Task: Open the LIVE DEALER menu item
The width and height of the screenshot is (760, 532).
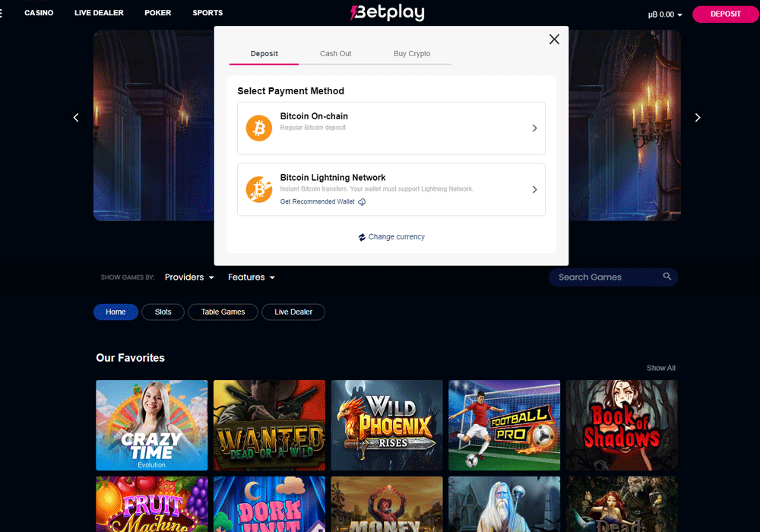Action: tap(99, 13)
